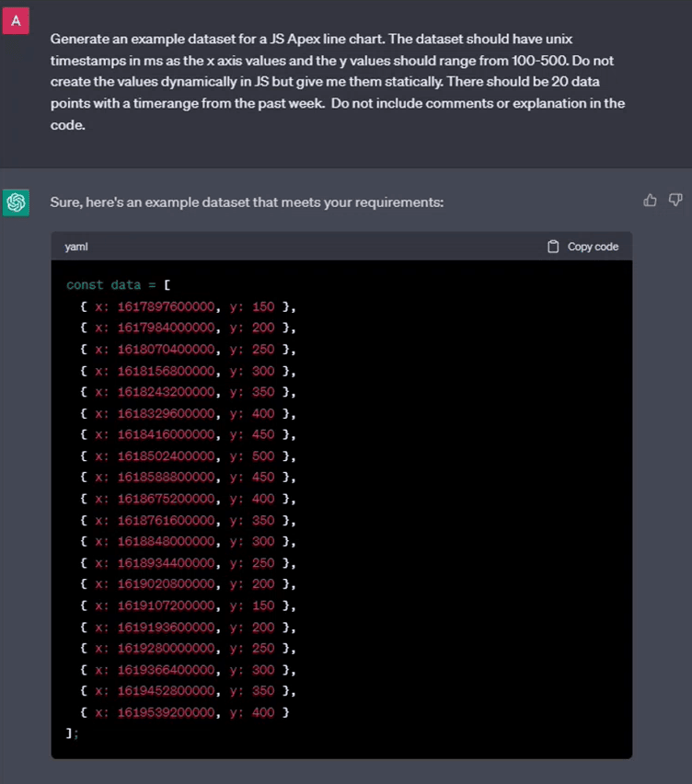The height and width of the screenshot is (784, 692).
Task: Give the response a thumbs up
Action: tap(650, 200)
